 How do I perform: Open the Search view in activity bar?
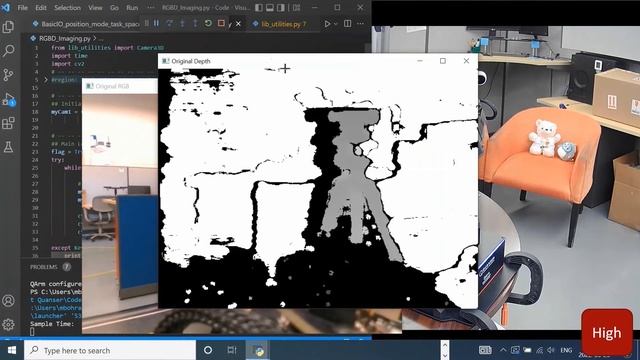(x=8, y=51)
